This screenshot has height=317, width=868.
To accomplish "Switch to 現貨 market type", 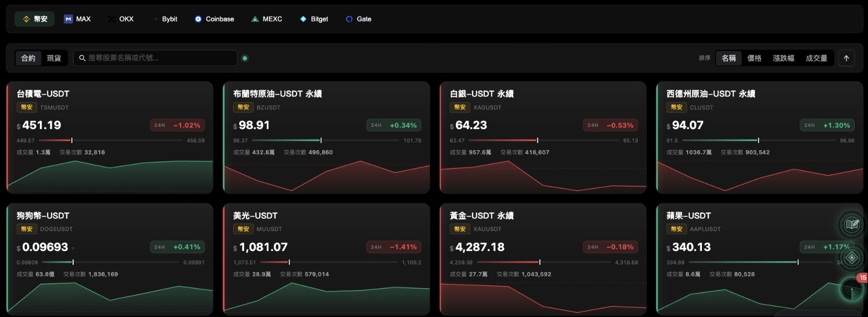I will point(54,58).
